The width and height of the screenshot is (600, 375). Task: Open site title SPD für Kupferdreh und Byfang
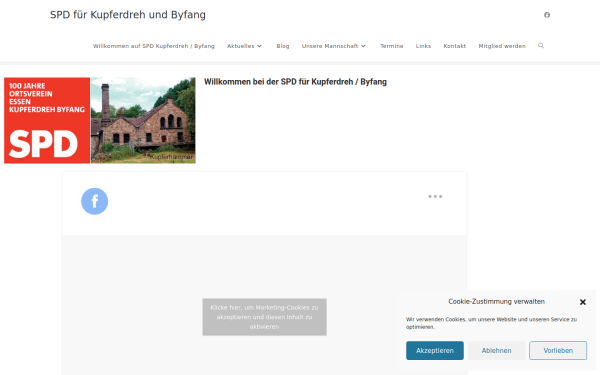click(x=128, y=15)
